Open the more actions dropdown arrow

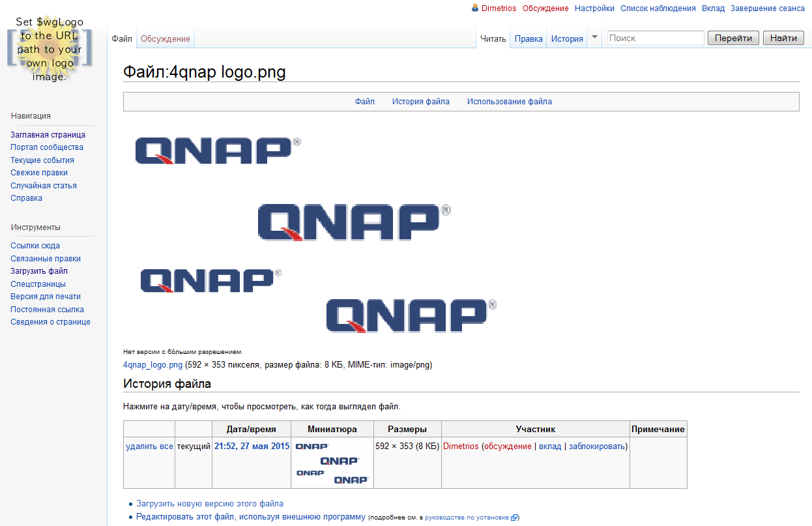[x=594, y=38]
